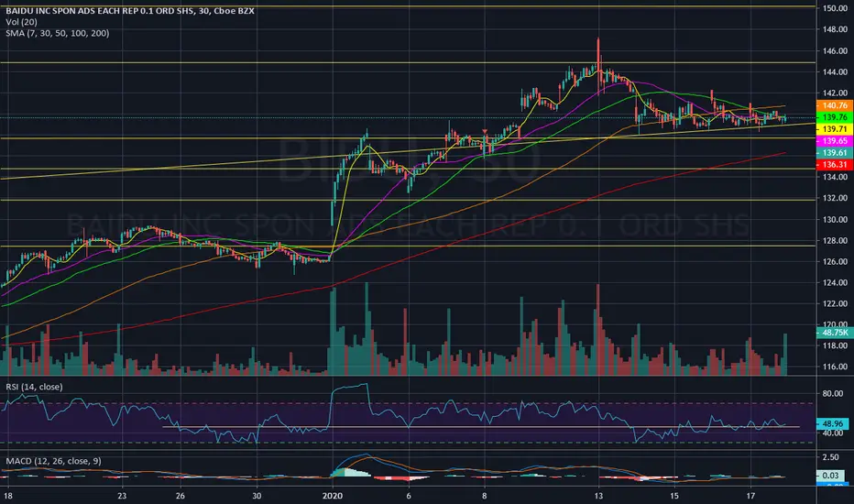Click the 0.03 MACD value tag
Viewport: 854px width, 504px height.
831,476
